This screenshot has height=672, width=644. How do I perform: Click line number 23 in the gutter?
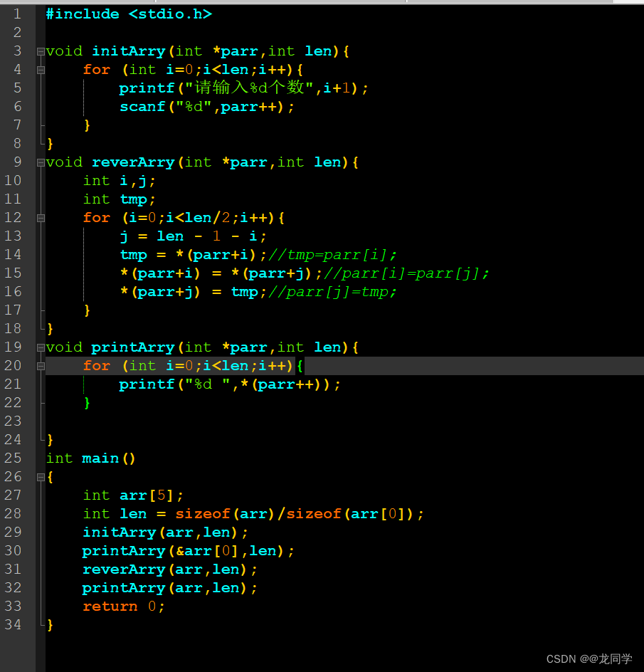pos(13,421)
